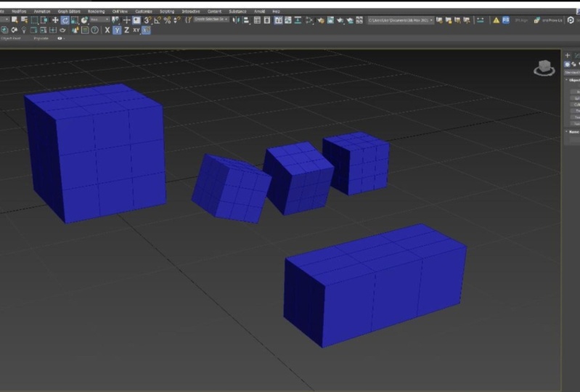The height and width of the screenshot is (392, 580).
Task: Toggle Percent Snap
Action: [x=167, y=20]
